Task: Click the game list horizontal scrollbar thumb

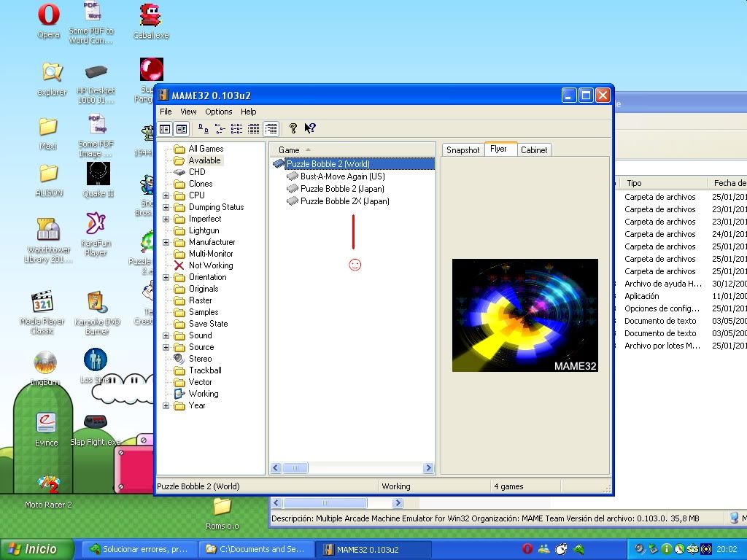Action: 295,468
